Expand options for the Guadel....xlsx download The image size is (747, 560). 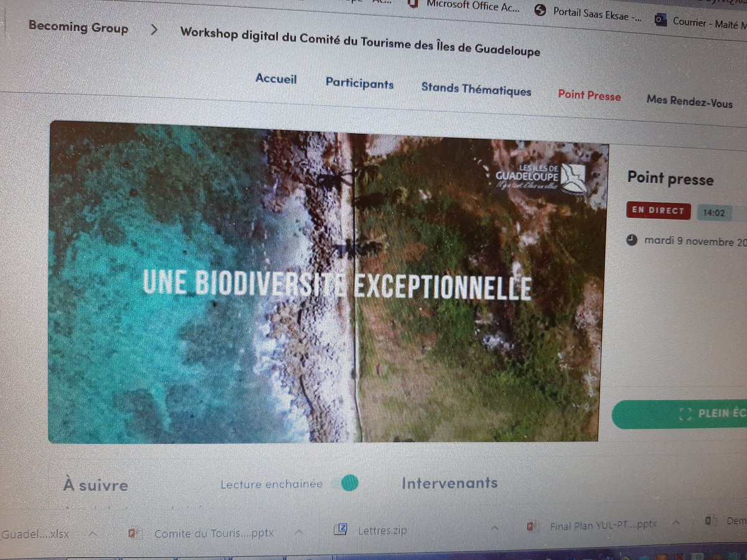(x=92, y=534)
